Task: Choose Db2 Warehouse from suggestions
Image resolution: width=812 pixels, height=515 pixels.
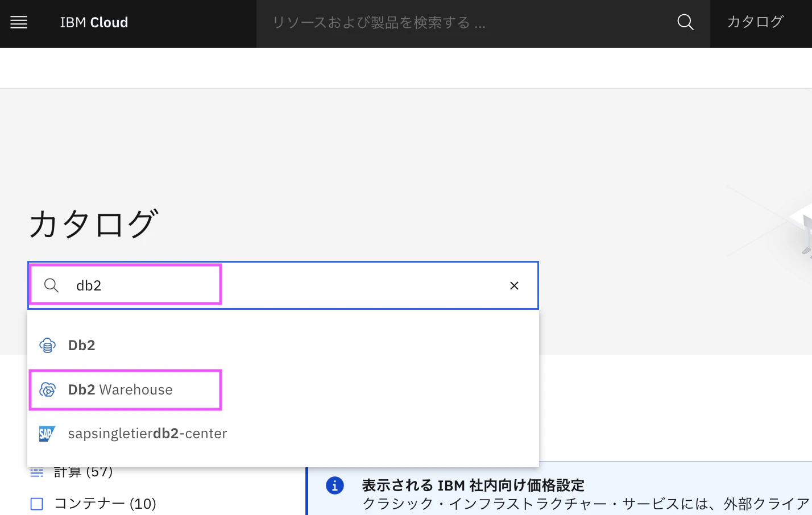Action: [283, 389]
